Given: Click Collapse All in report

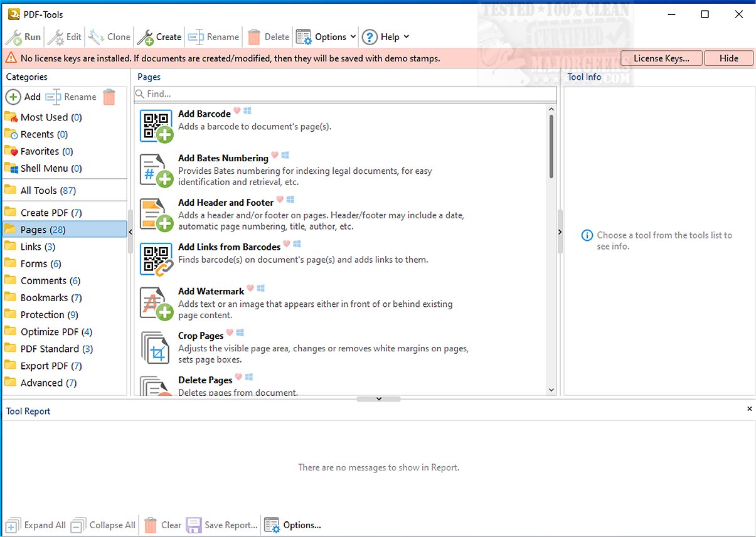Looking at the screenshot, I should pyautogui.click(x=103, y=525).
